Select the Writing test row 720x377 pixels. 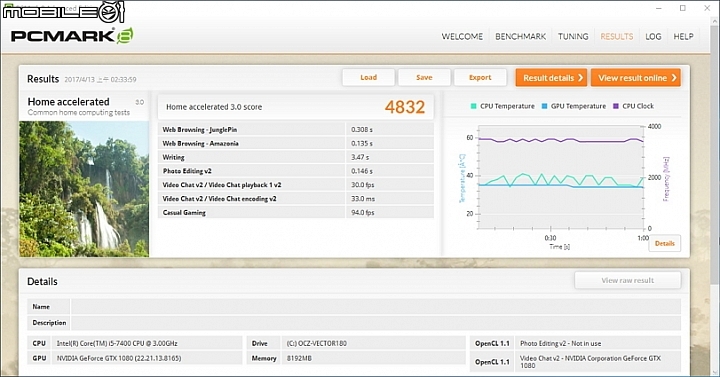click(296, 157)
